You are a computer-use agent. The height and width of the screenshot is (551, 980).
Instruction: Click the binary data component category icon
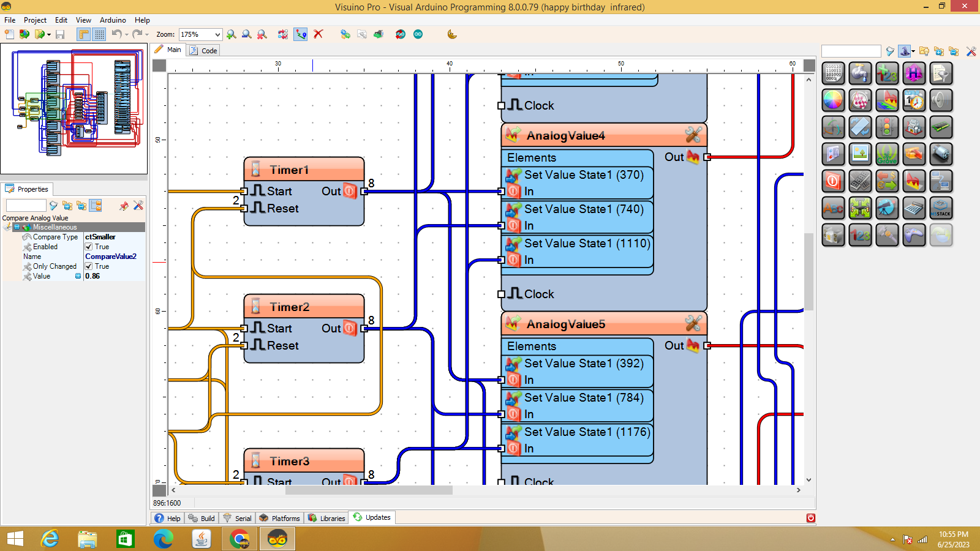833,73
